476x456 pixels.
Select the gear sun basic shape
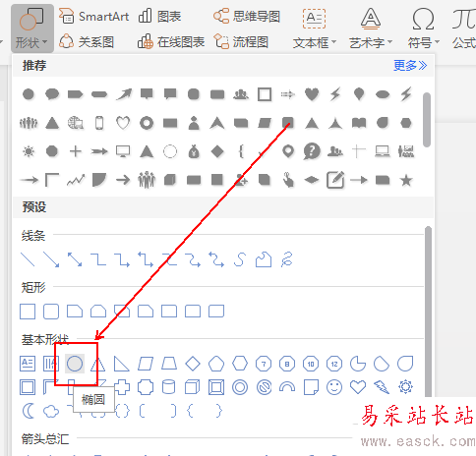(405, 387)
